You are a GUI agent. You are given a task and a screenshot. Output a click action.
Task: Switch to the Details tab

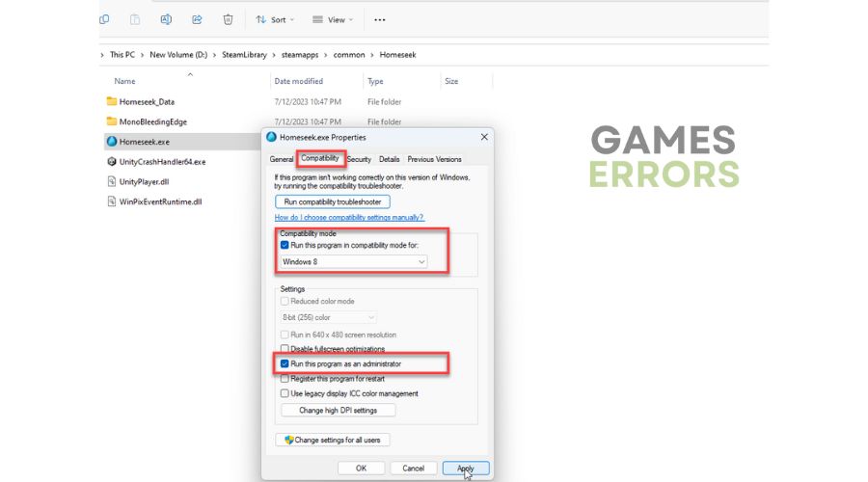tap(390, 159)
